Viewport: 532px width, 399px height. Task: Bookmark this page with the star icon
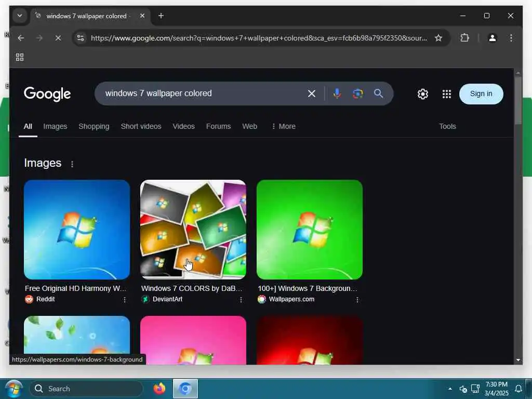pyautogui.click(x=438, y=38)
